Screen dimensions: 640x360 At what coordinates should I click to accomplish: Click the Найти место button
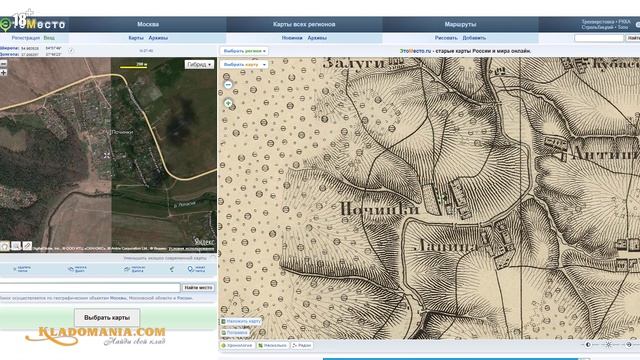coord(198,288)
